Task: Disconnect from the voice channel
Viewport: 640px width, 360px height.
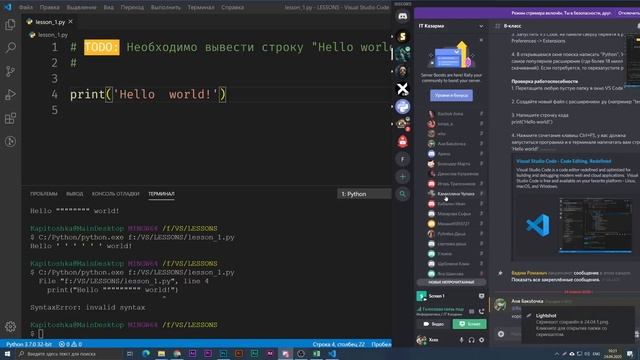Action: point(482,311)
